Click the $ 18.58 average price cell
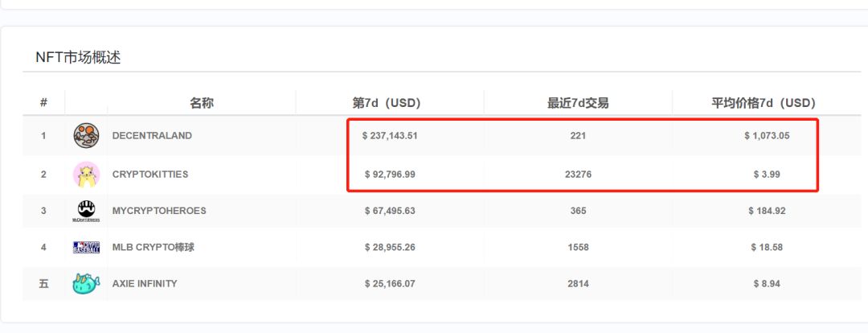 767,247
